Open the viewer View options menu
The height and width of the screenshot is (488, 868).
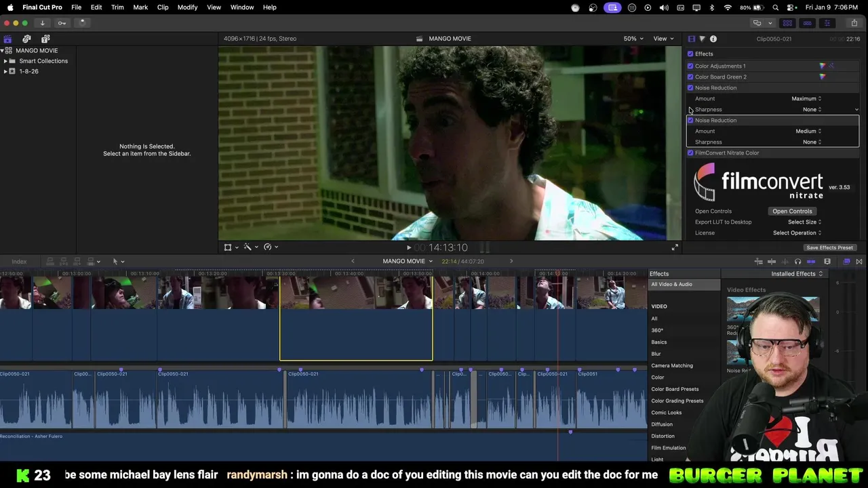click(663, 39)
